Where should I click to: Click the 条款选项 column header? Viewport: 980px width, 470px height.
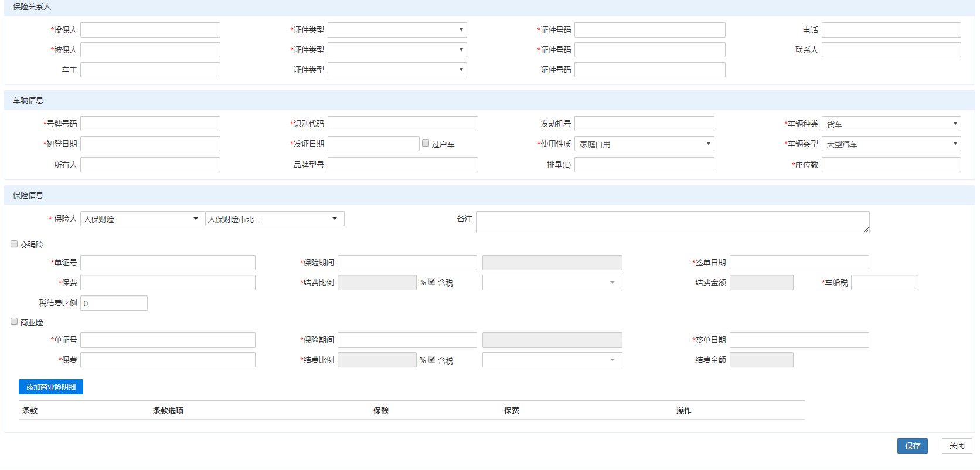(168, 410)
